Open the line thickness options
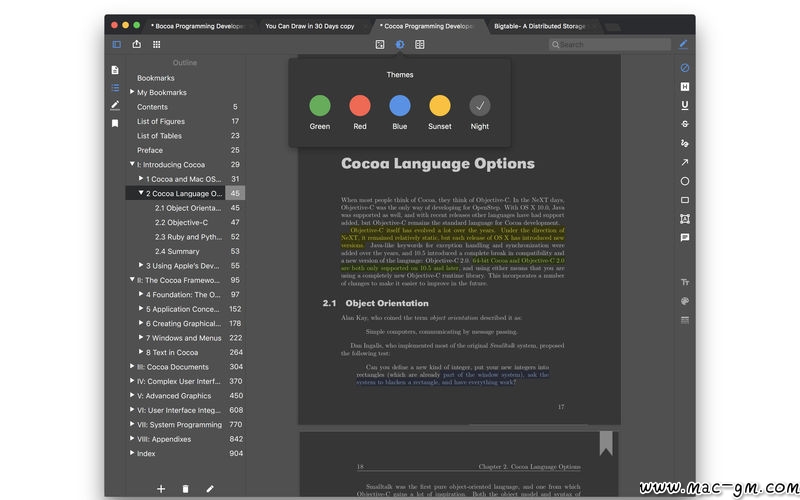 coord(685,320)
